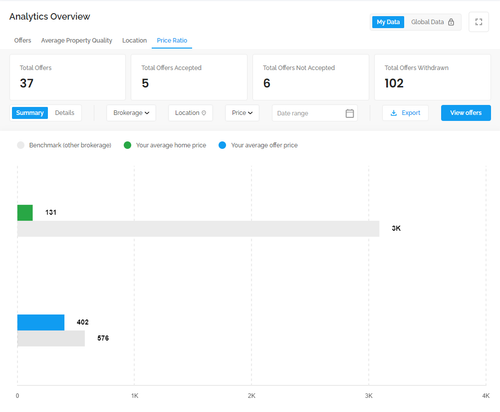The width and height of the screenshot is (500, 412).
Task: Click the target icon beside Location filter
Action: click(204, 113)
